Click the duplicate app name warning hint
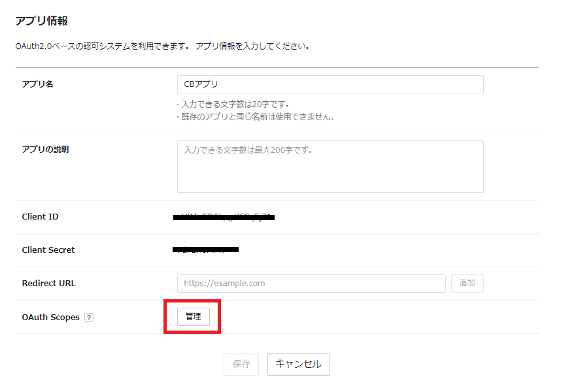This screenshot has width=561, height=392. [x=256, y=118]
